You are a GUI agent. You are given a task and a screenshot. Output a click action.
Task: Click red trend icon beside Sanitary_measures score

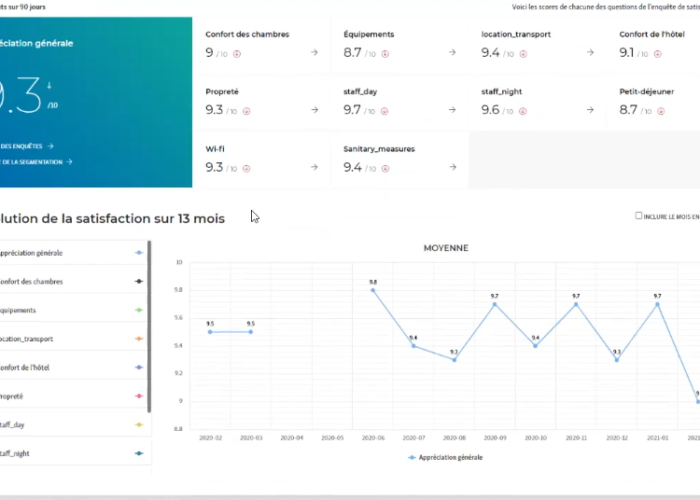coord(385,169)
